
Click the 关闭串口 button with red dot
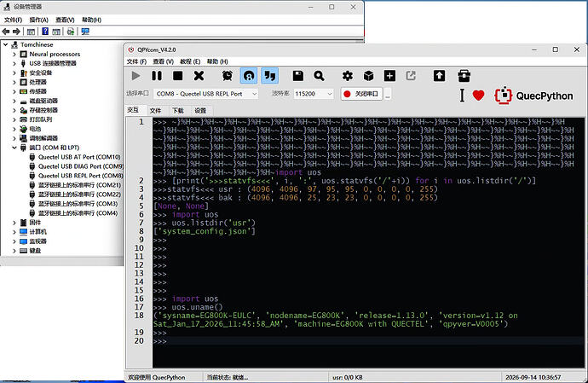tap(361, 94)
